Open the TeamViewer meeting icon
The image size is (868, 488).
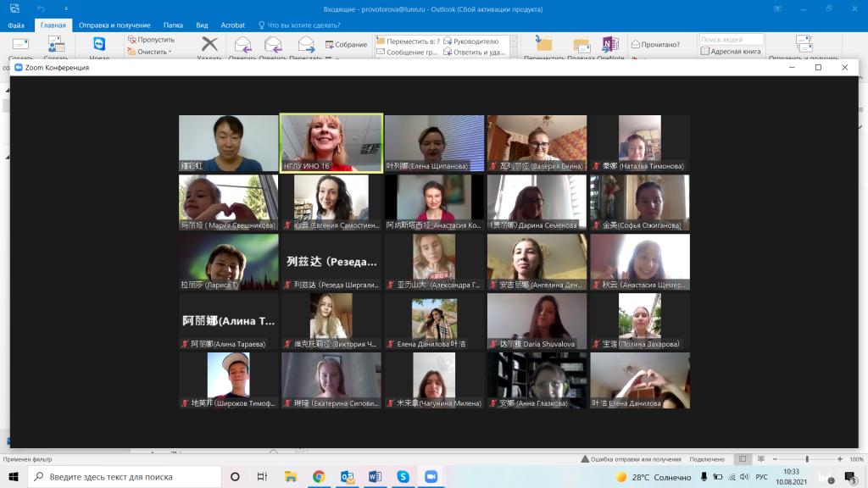[99, 45]
